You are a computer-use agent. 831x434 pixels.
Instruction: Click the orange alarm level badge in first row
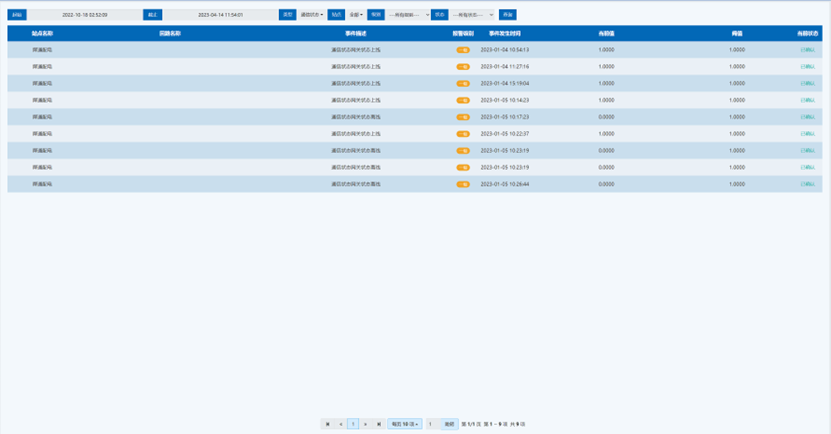463,50
